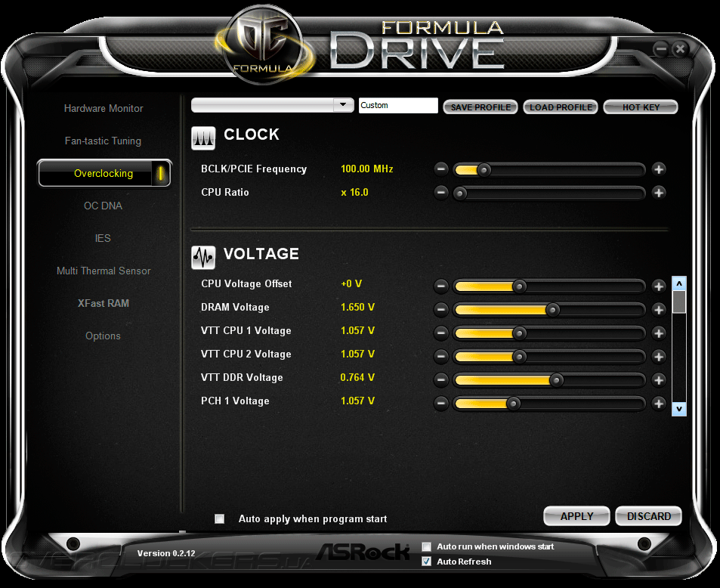Click the CLOCK section icon
This screenshot has height=588, width=720.
coord(203,138)
